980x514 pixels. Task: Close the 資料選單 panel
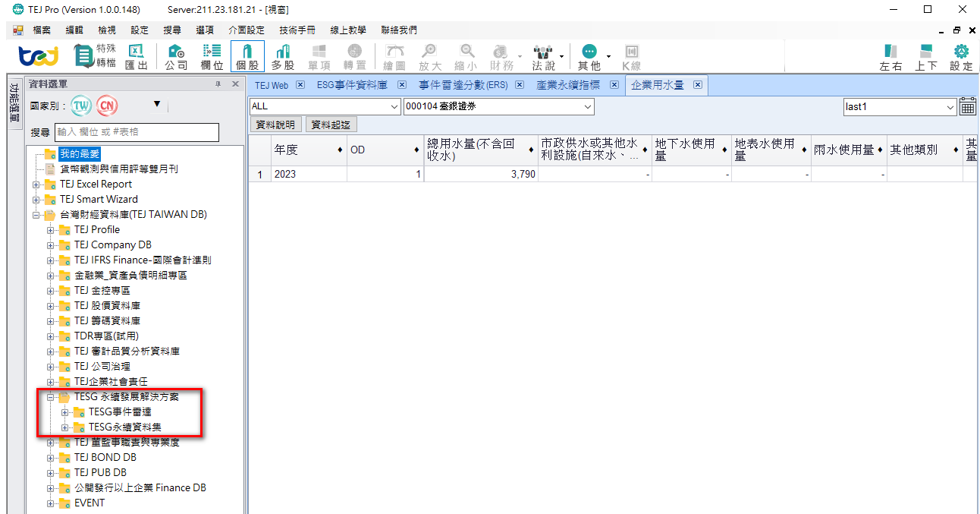pyautogui.click(x=235, y=84)
